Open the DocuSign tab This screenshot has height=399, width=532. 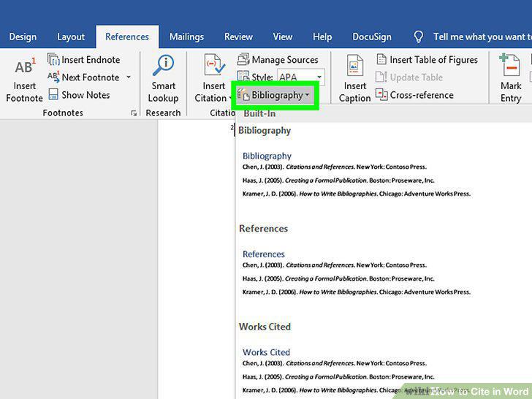point(372,37)
